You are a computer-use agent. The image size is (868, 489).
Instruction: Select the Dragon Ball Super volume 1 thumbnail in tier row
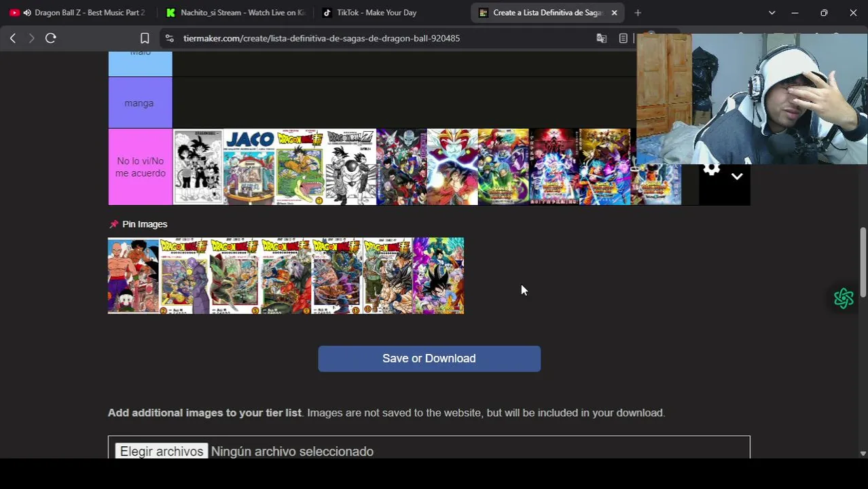coord(300,167)
